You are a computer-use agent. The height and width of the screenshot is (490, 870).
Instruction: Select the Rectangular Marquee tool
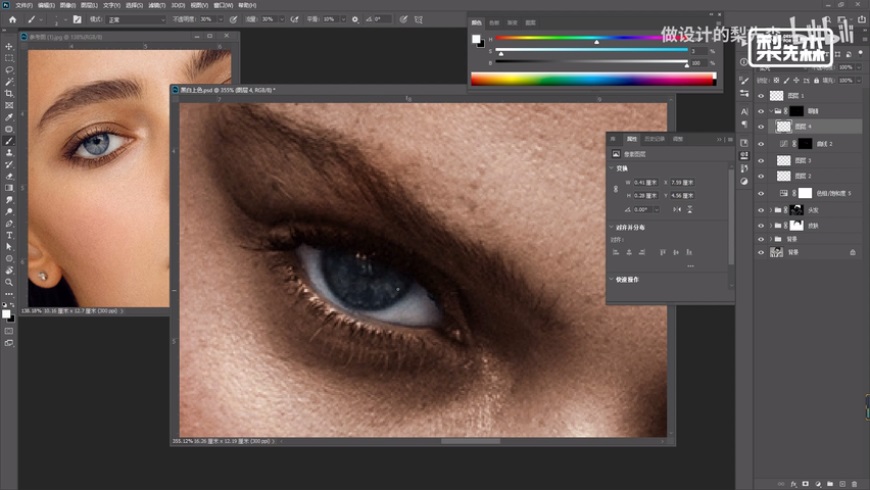pyautogui.click(x=9, y=58)
